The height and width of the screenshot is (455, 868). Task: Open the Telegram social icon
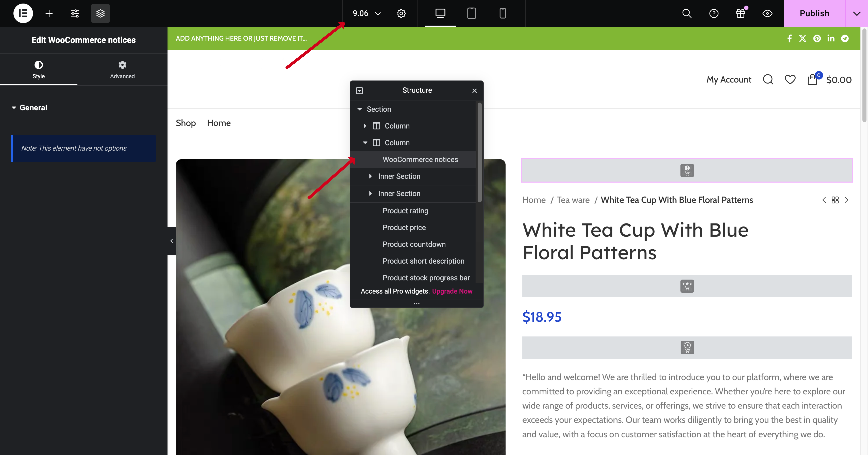[x=845, y=38]
